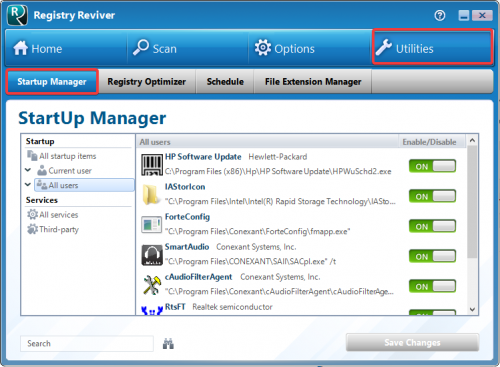Click the Search input field

point(87,343)
